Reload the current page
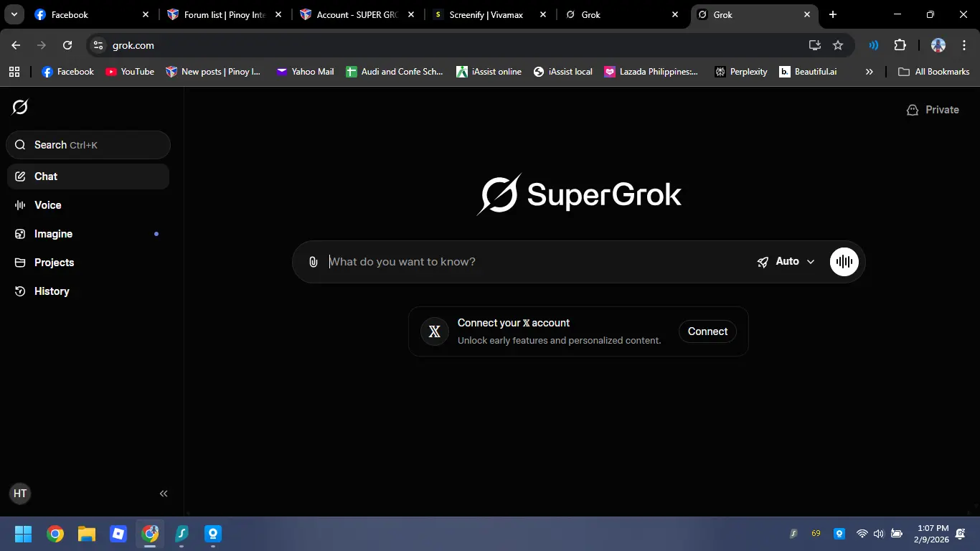Viewport: 980px width, 551px height. (67, 45)
